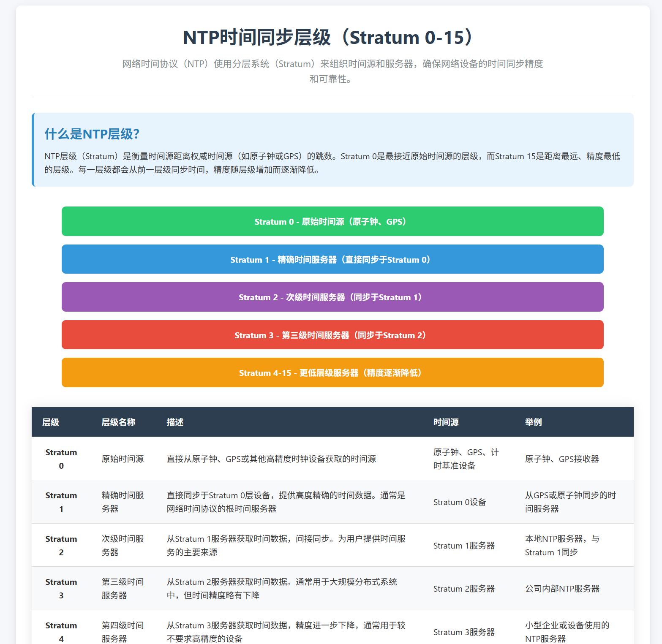The width and height of the screenshot is (662, 644).
Task: Select the red Stratum 3 第三级时间服务器 bar
Action: click(x=332, y=335)
